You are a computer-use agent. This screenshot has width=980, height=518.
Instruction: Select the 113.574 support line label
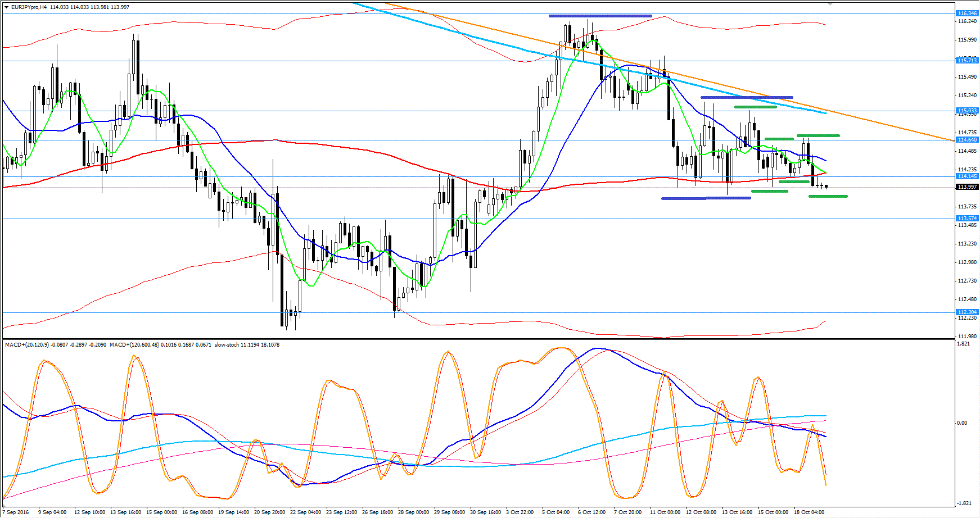[967, 219]
